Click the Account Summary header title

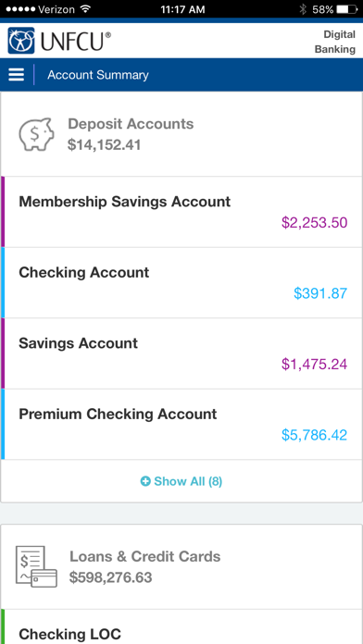[98, 75]
